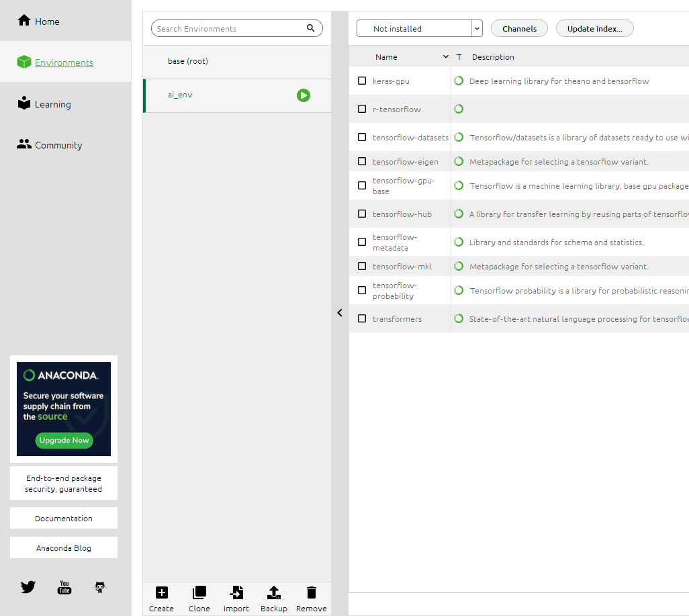Click the type icon for r-tensorflow
Screen dimensions: 689x616
point(458,109)
